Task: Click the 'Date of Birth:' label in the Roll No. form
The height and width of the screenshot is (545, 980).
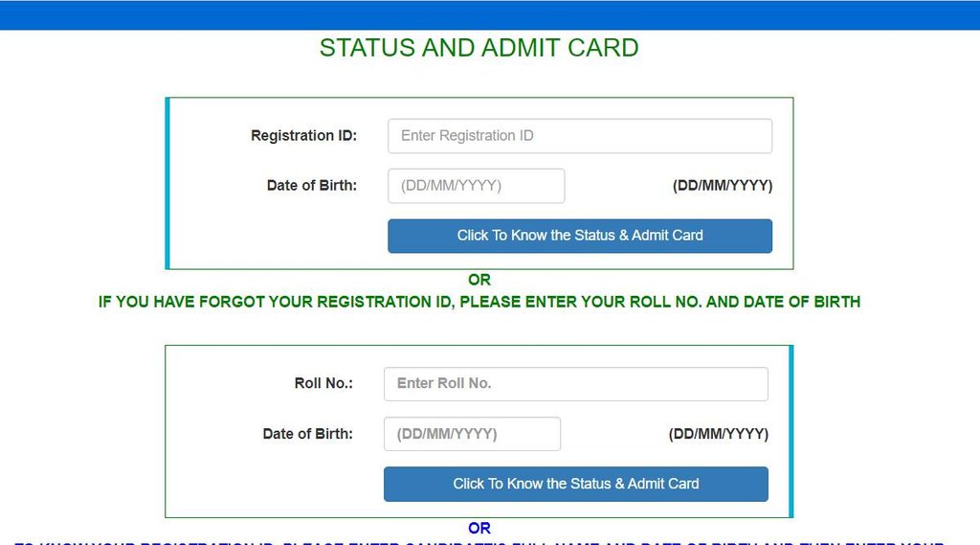Action: pos(307,434)
